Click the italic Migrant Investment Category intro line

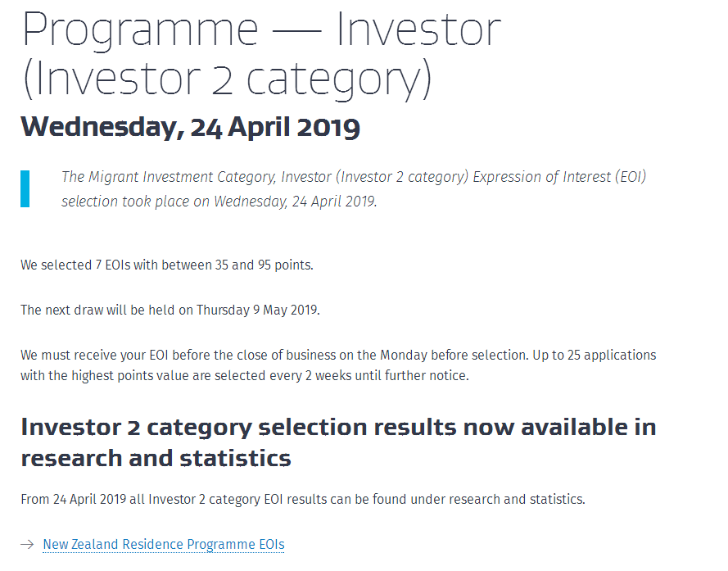[354, 177]
